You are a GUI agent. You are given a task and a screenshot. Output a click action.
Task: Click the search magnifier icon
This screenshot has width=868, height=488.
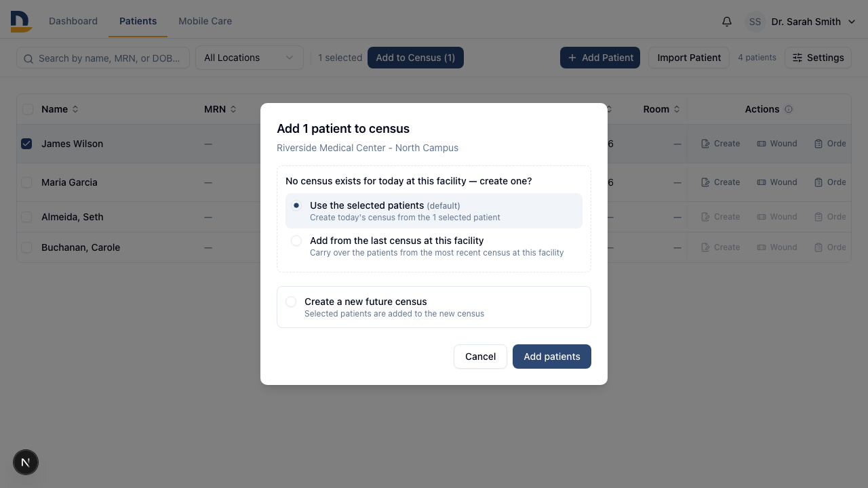coord(28,59)
